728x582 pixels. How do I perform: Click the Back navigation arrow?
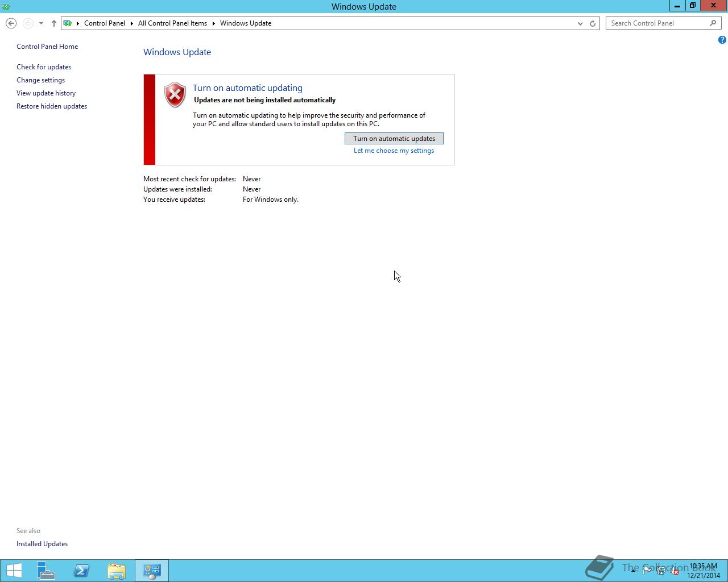point(11,23)
